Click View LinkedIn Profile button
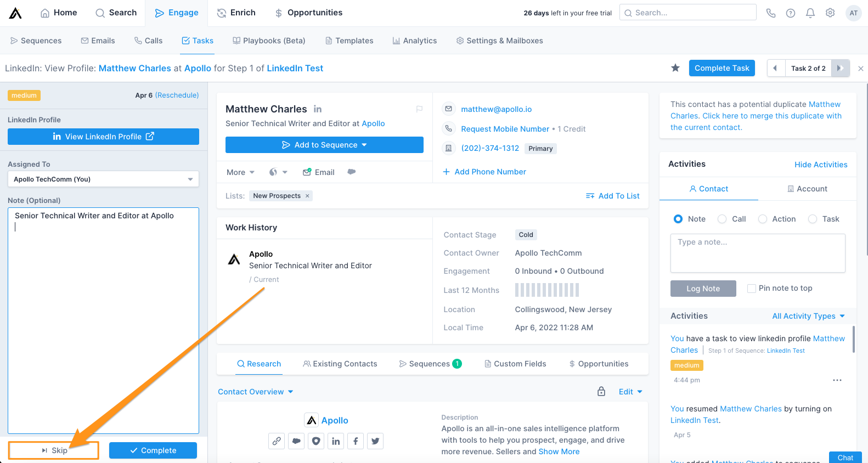 pyautogui.click(x=103, y=137)
